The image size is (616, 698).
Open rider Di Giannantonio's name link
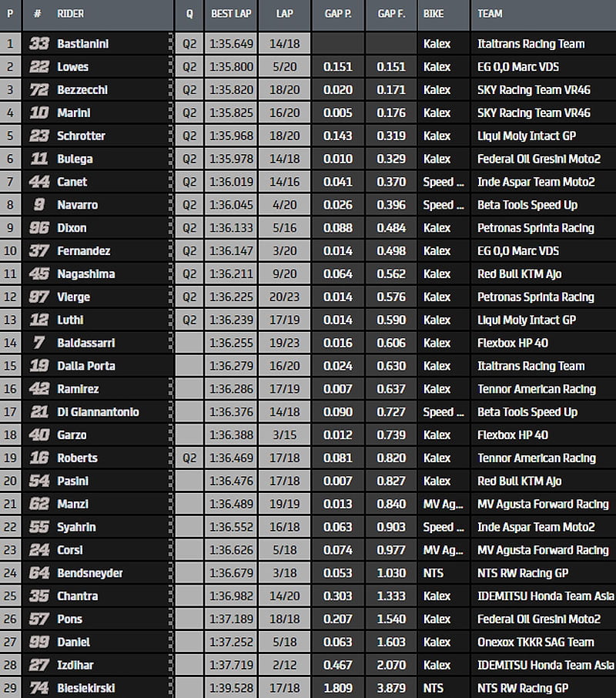pos(98,412)
